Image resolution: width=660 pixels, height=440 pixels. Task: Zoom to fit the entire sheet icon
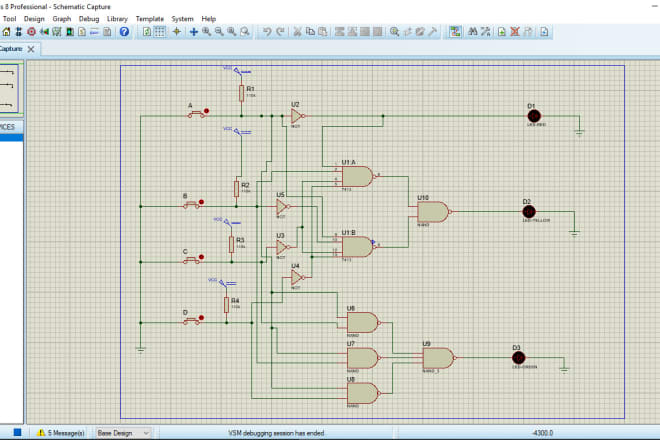tap(232, 32)
